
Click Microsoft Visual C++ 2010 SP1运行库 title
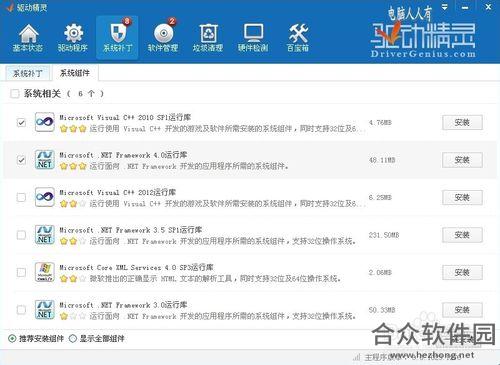point(125,117)
